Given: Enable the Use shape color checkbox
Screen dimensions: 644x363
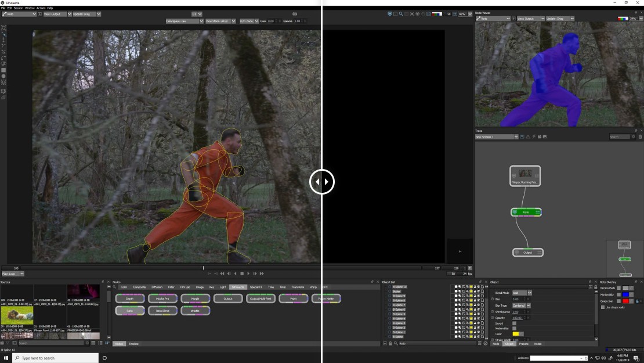Looking at the screenshot, I should 603,307.
